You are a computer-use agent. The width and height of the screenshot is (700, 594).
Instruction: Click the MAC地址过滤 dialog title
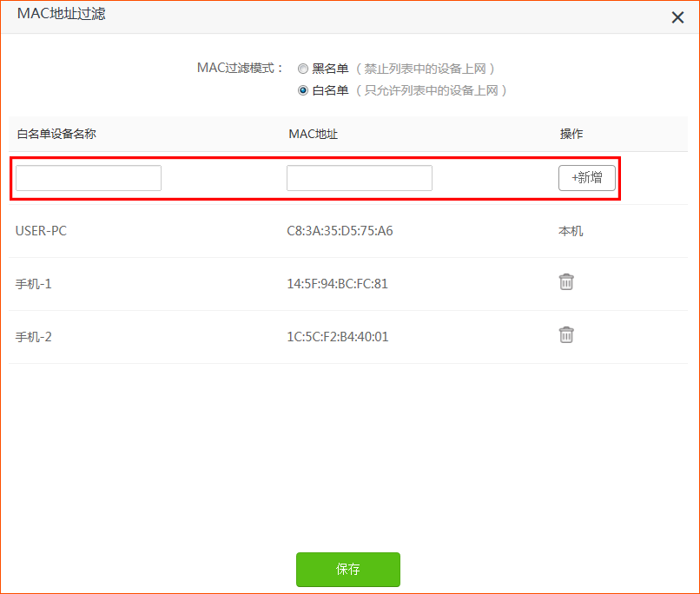[60, 15]
